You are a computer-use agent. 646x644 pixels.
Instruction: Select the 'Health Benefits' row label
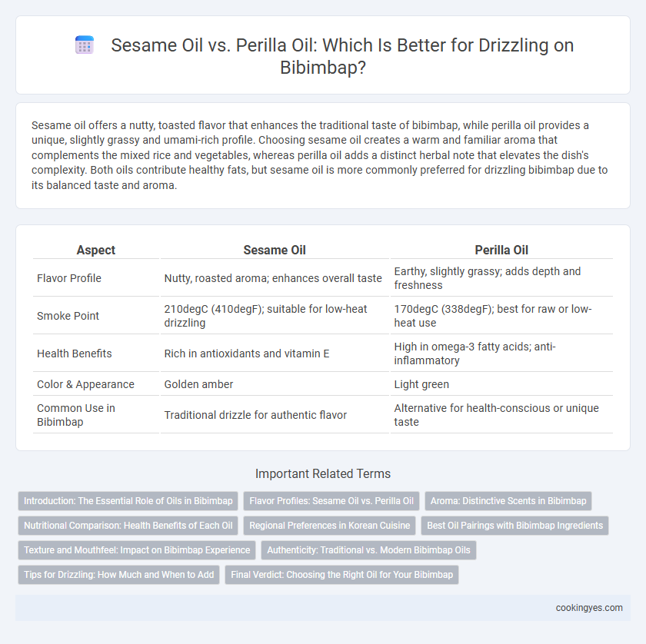[x=74, y=354]
